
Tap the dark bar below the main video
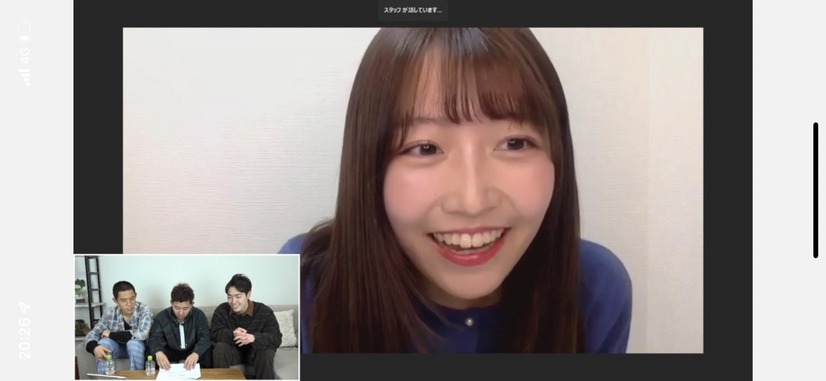(x=500, y=367)
